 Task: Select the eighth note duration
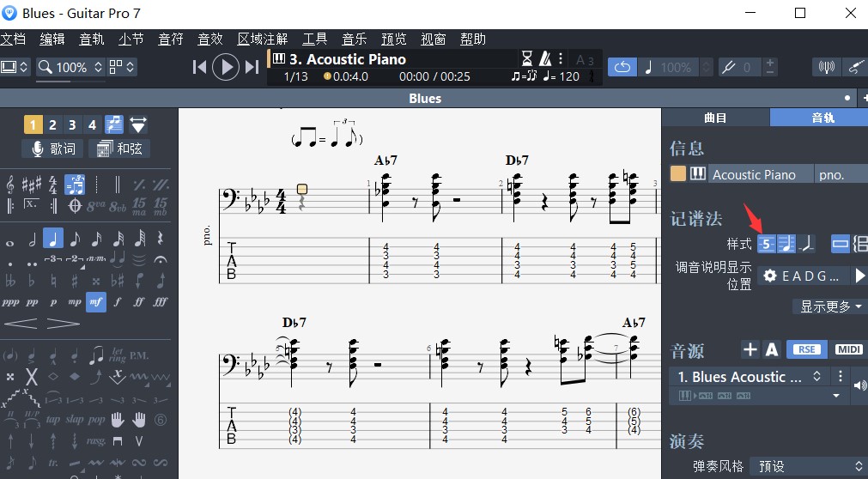75,240
